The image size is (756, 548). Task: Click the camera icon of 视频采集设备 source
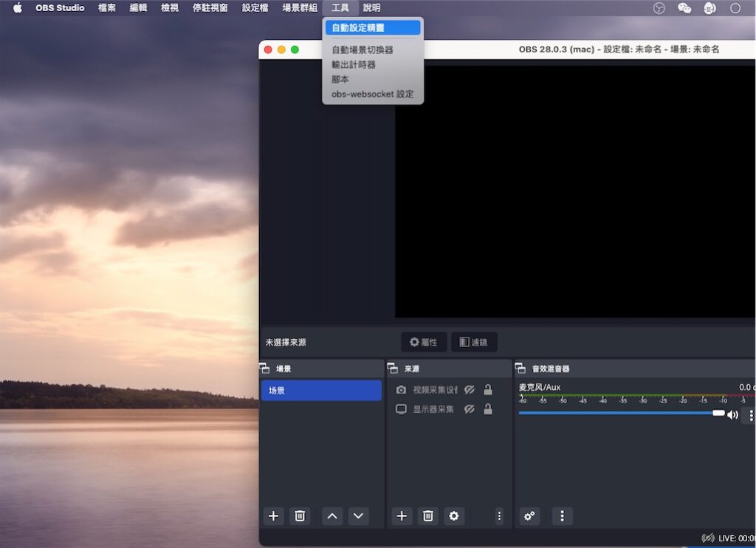click(401, 390)
